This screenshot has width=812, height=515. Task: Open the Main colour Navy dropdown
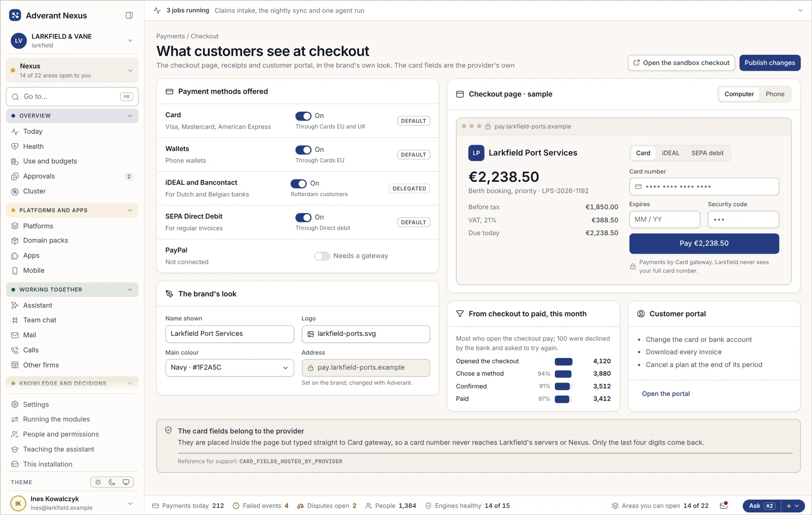click(x=229, y=368)
